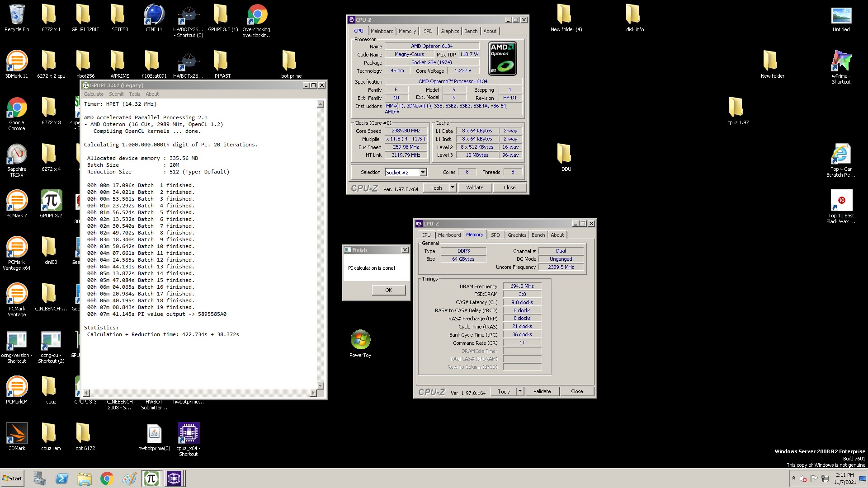868x488 pixels.
Task: Open the Top 4 Car Scratch Re... icon
Action: coord(841,160)
